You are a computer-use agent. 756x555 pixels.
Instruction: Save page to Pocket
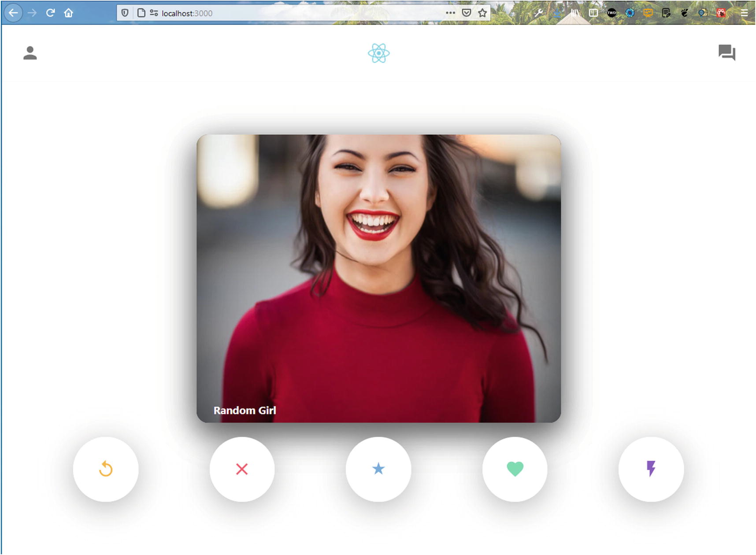pos(466,13)
